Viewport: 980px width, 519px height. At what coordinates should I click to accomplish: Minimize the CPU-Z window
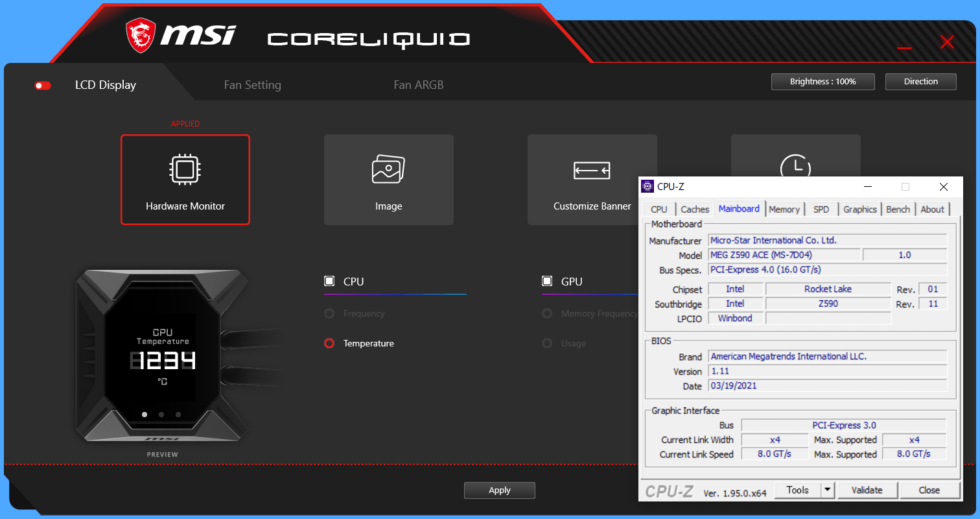pyautogui.click(x=868, y=187)
